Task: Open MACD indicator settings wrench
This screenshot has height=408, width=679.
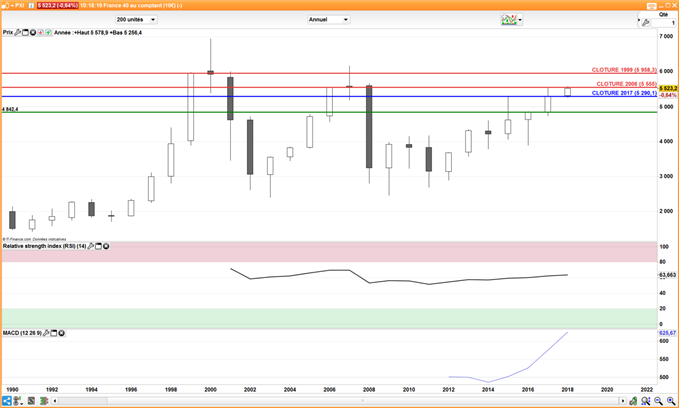Action: click(46, 333)
